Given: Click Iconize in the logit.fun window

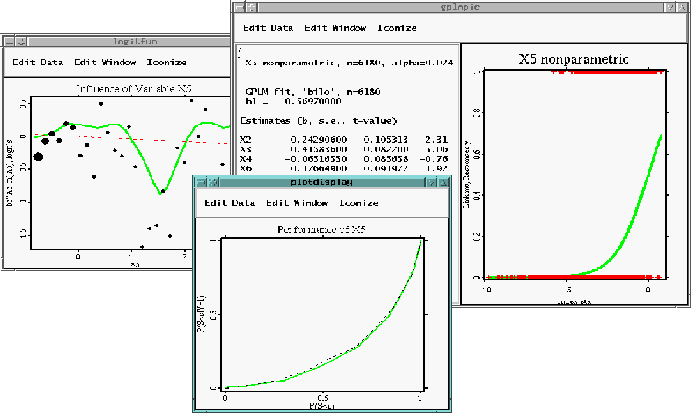Looking at the screenshot, I should [166, 62].
